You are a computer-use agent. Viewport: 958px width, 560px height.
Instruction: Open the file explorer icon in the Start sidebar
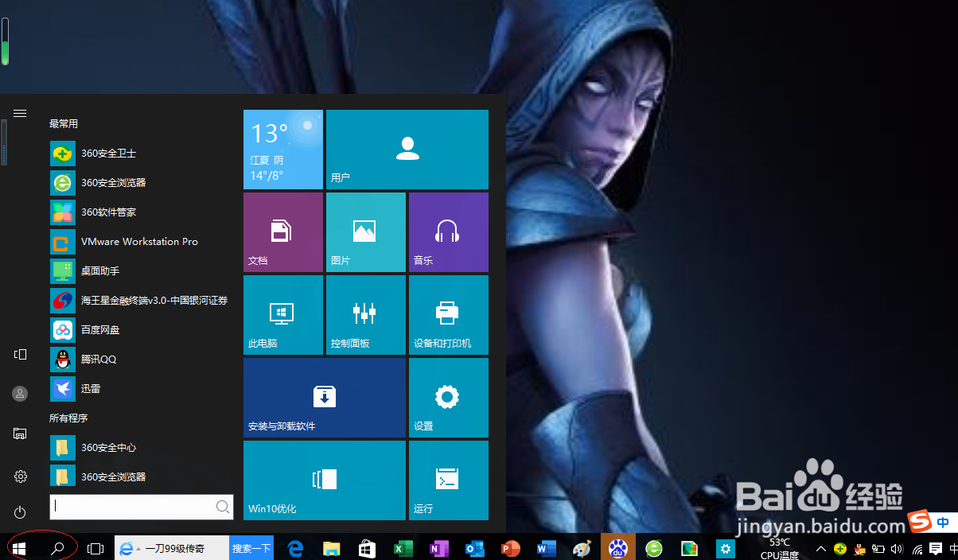click(21, 434)
